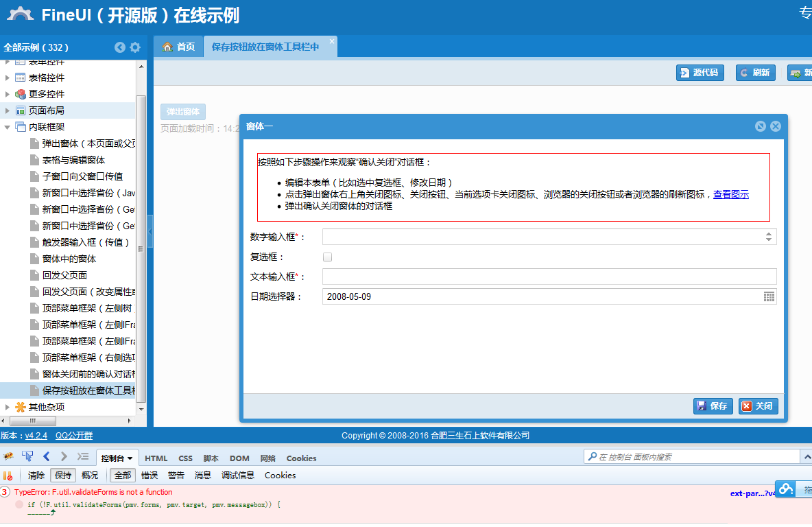Image resolution: width=812 pixels, height=527 pixels.
Task: Switch to Firebug CSS tab
Action: pyautogui.click(x=185, y=458)
